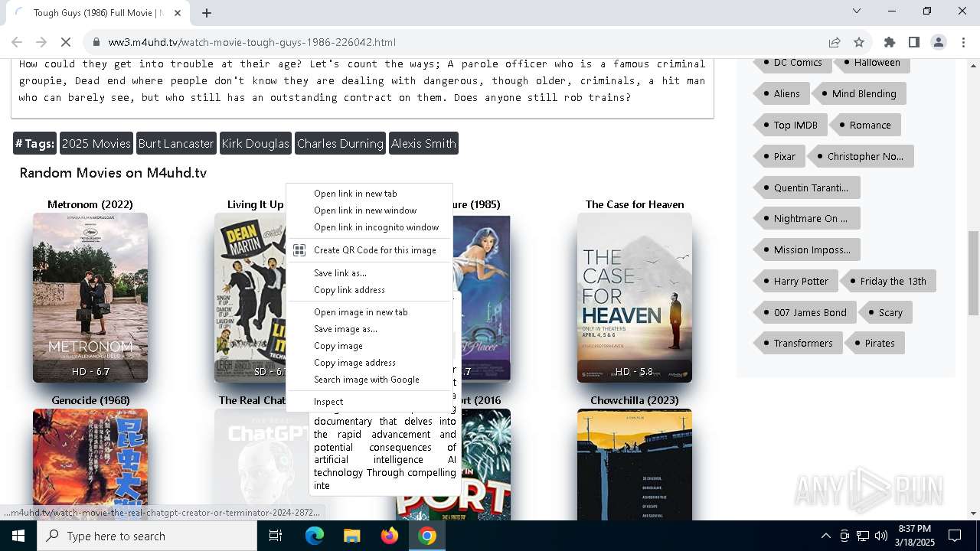980x551 pixels.
Task: Open the Burt Lancaster tag
Action: tap(175, 143)
